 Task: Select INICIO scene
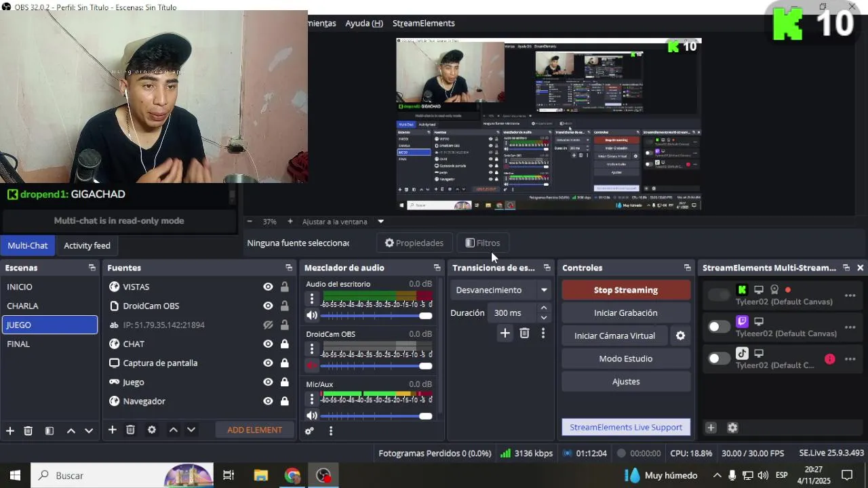50,287
